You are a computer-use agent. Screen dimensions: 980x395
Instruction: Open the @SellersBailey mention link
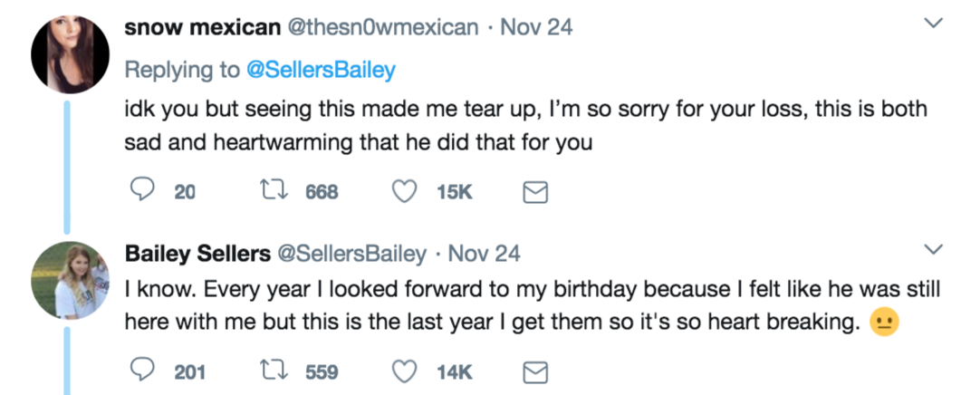pyautogui.click(x=322, y=70)
